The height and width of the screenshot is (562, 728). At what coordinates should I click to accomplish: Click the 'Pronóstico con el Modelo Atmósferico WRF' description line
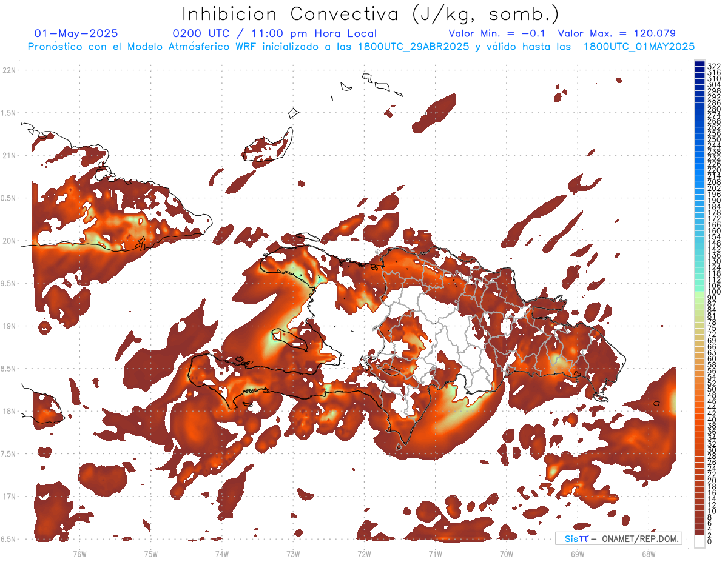pos(361,46)
